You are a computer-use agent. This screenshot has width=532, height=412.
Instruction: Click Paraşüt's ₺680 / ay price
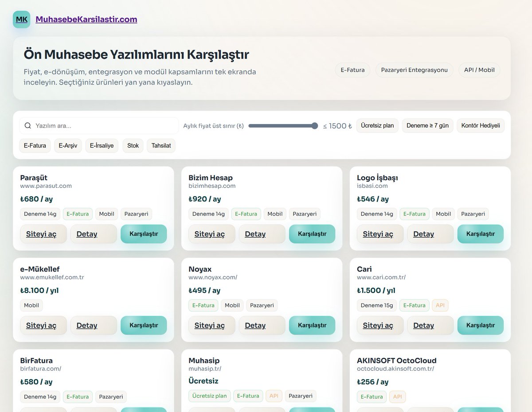[x=36, y=199]
